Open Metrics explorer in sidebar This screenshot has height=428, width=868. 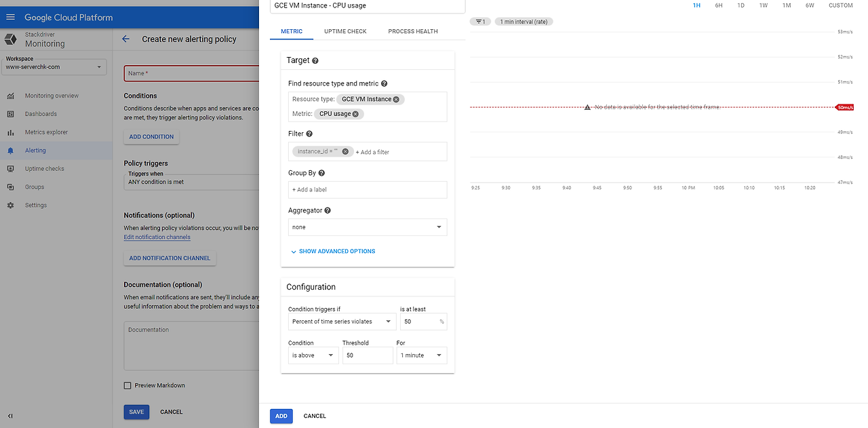click(46, 132)
